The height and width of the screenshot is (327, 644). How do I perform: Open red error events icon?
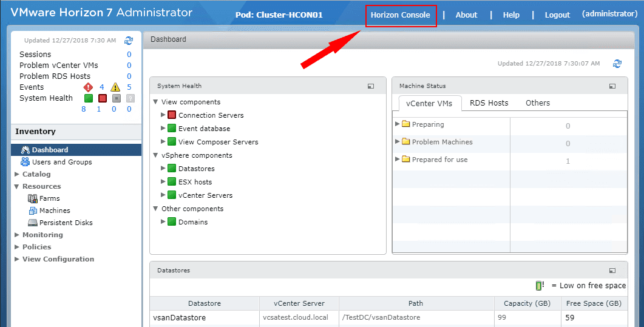pos(88,87)
